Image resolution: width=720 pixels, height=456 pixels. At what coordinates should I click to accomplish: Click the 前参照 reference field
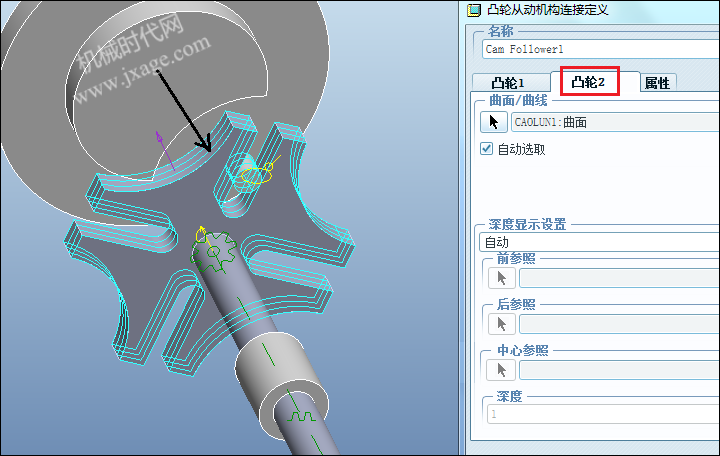[619, 278]
